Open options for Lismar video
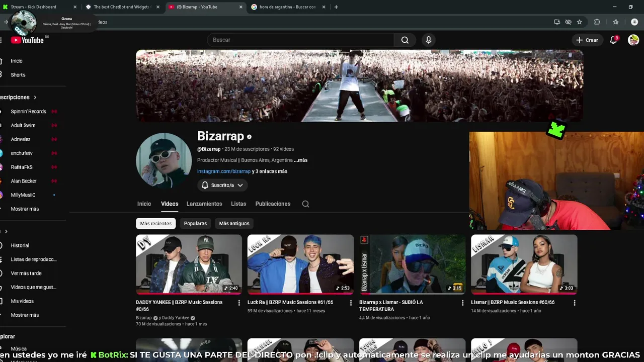The width and height of the screenshot is (644, 362). point(574,303)
